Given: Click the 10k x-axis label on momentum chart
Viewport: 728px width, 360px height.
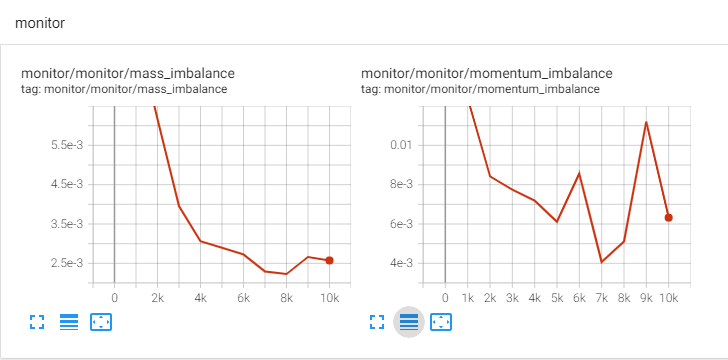Looking at the screenshot, I should 668,298.
